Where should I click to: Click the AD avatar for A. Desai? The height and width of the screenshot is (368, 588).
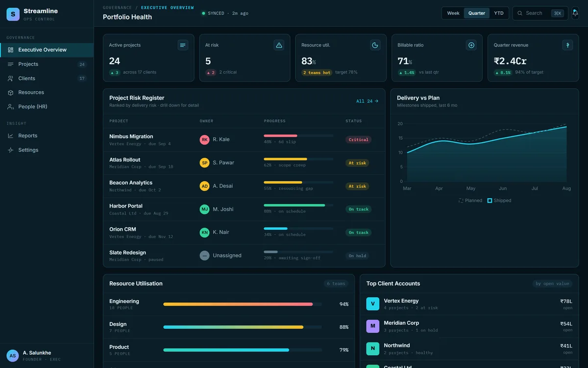(x=204, y=186)
